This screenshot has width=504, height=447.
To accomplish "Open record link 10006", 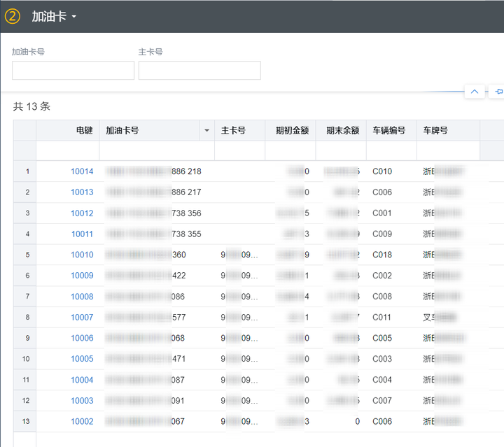I will click(82, 338).
